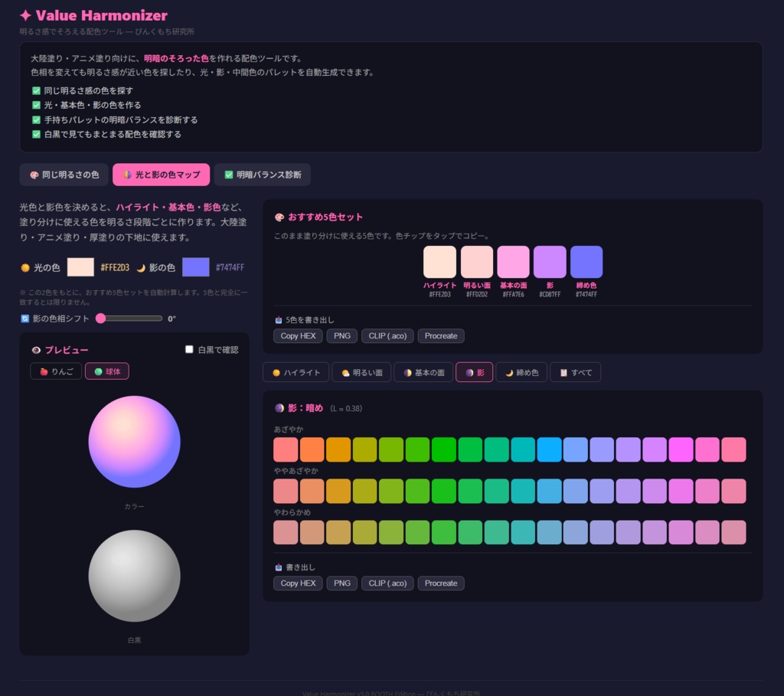This screenshot has width=784, height=696.
Task: Click CLIP (.aco) under 5色を書き出し
Action: click(x=387, y=336)
